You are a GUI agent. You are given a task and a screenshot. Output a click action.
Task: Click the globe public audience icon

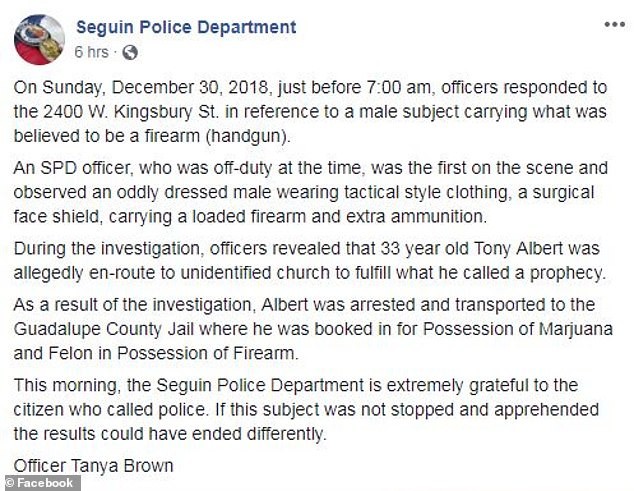tap(130, 53)
